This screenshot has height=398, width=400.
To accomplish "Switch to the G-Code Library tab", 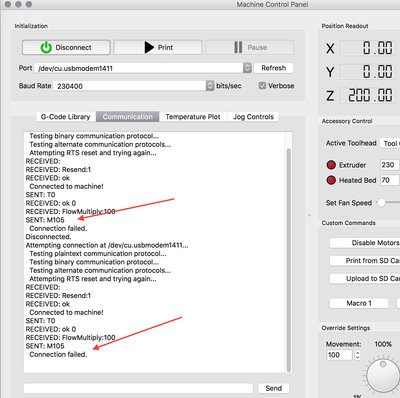I will [66, 117].
